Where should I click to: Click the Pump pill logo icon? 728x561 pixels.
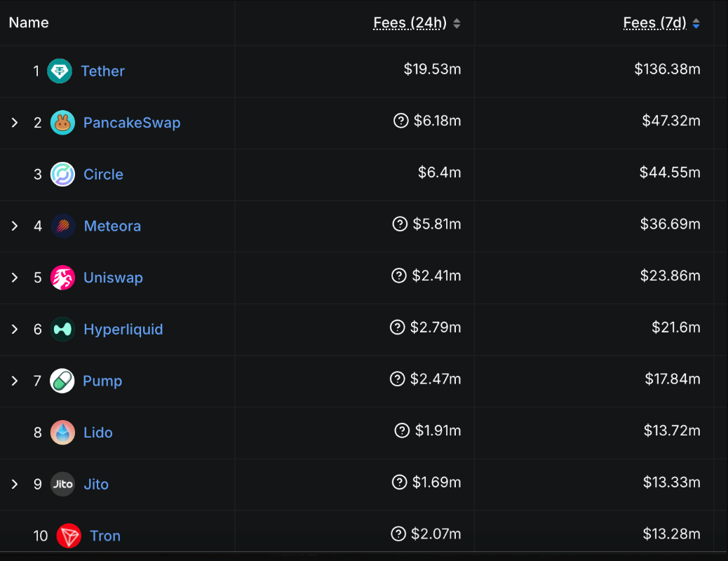pyautogui.click(x=62, y=381)
